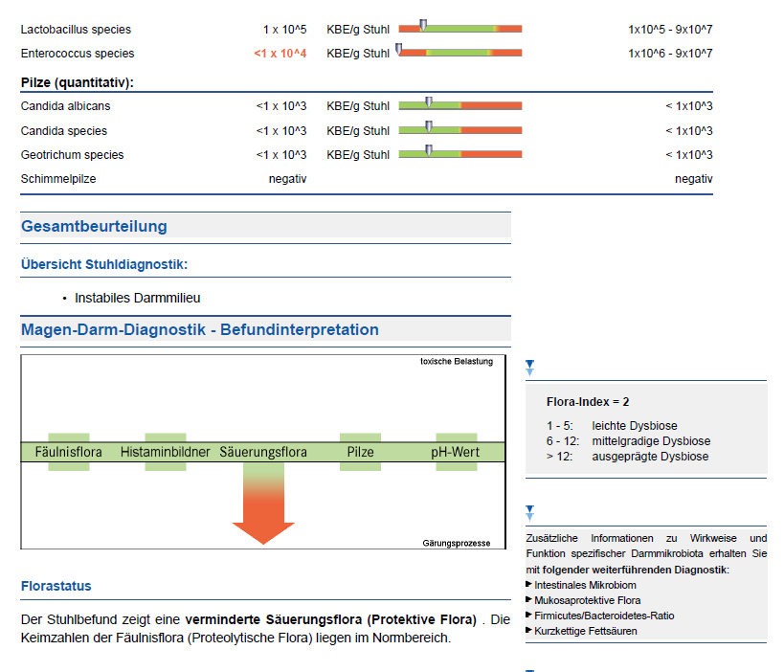The width and height of the screenshot is (784, 672).
Task: Click the triangle bullet before Firmicutes/Bacteroidetes-Ratio
Action: (529, 615)
